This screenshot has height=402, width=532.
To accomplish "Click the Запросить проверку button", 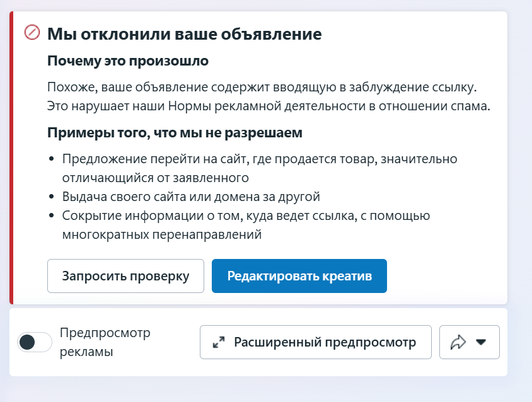I will (x=125, y=276).
